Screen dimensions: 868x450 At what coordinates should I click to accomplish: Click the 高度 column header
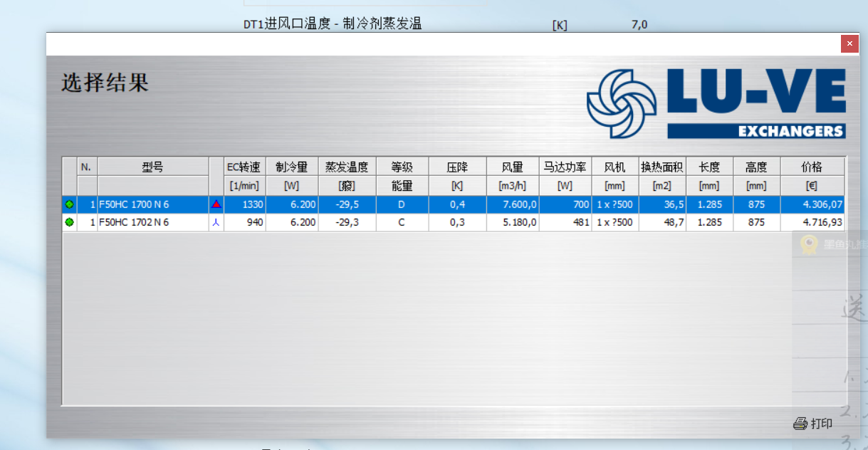pyautogui.click(x=756, y=167)
